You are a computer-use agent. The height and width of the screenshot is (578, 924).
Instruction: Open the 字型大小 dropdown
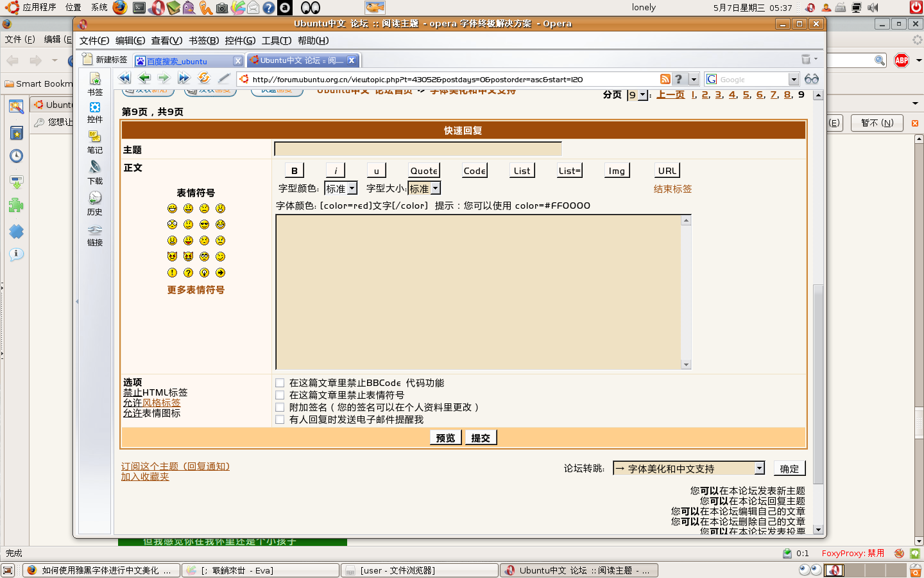[425, 189]
